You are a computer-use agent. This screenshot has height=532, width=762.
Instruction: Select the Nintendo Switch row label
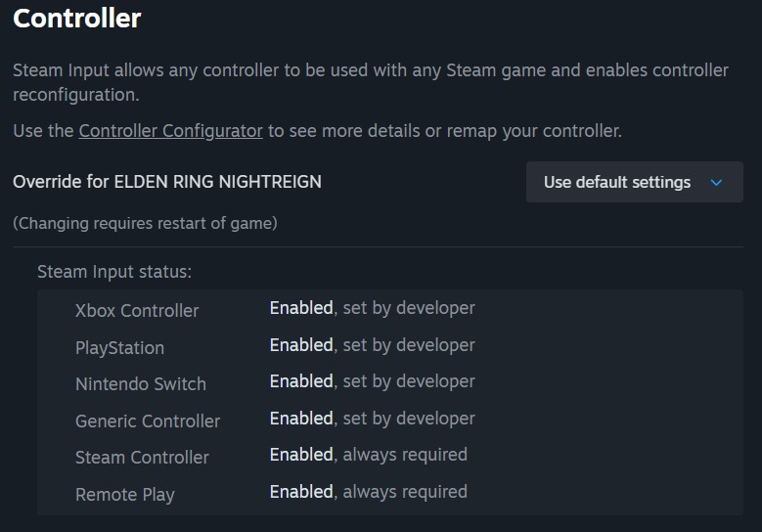(x=141, y=384)
